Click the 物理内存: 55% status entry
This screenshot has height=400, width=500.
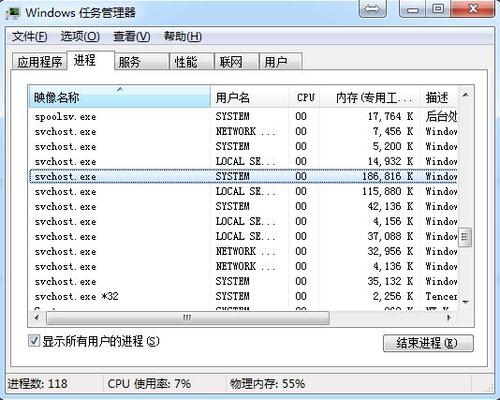pyautogui.click(x=267, y=384)
